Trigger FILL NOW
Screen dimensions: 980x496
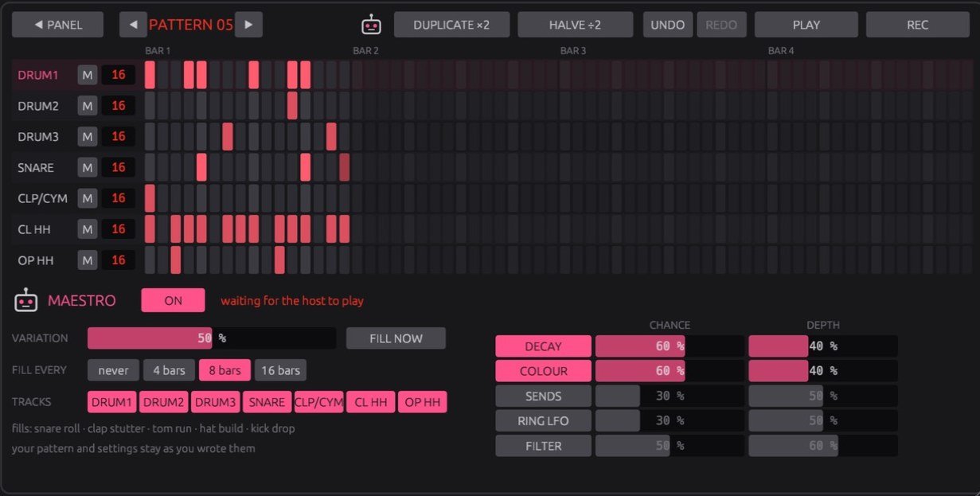tap(396, 338)
